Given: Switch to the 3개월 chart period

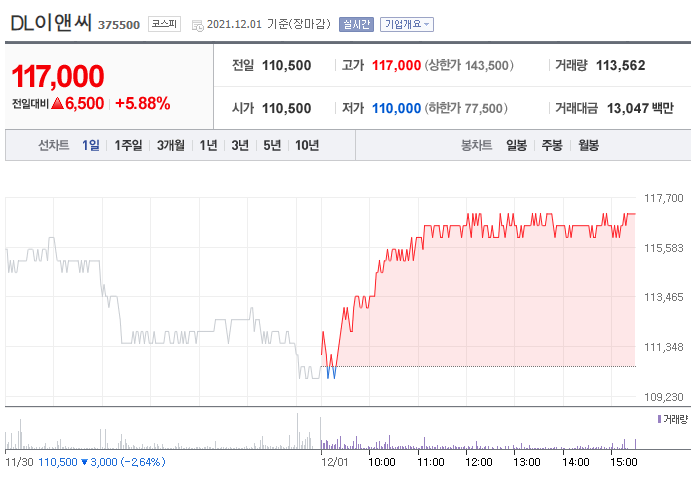Looking at the screenshot, I should pos(171,145).
